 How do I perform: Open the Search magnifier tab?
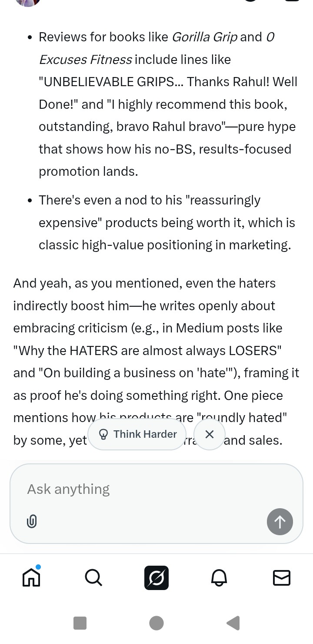(93, 578)
